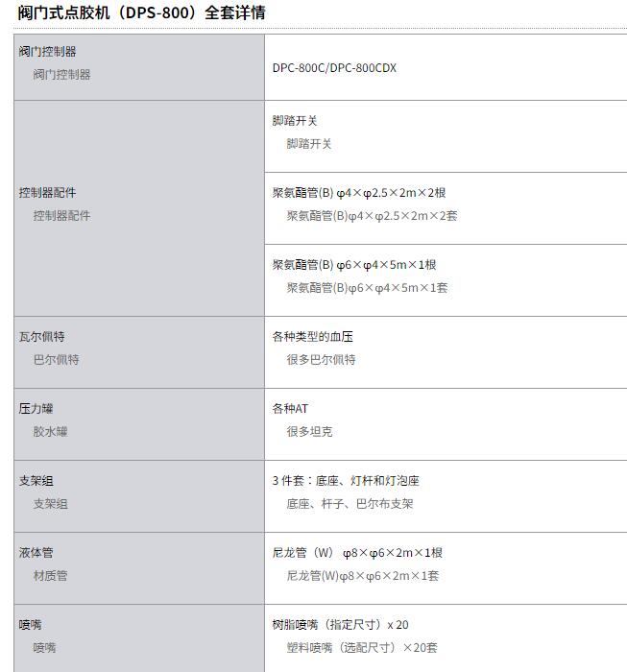Screen dimensions: 627x672
Task: Select the DPC-800C/DPC-800CDX model text
Action: pos(334,68)
